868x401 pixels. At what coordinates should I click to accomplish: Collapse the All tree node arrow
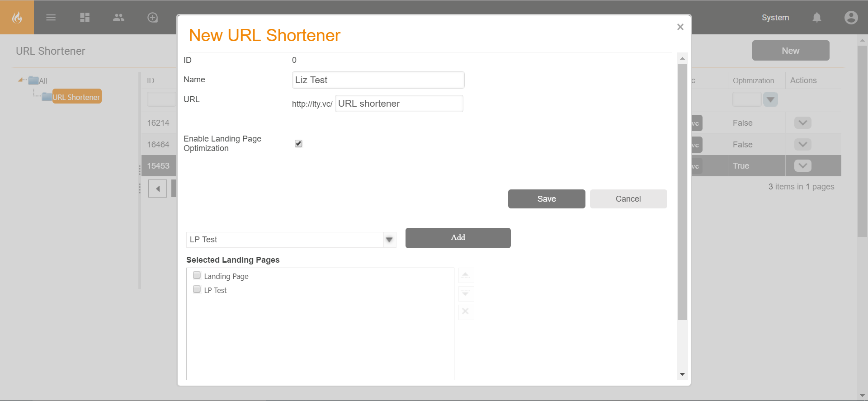[x=21, y=80]
